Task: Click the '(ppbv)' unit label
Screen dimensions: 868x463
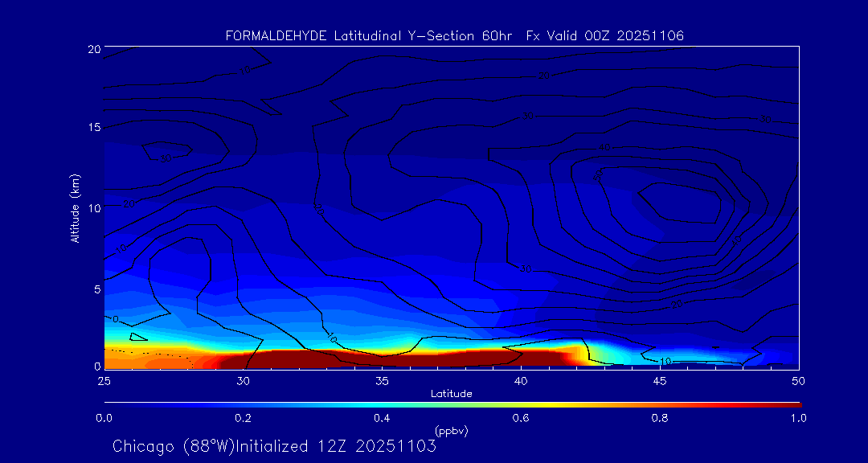Action: (x=452, y=431)
